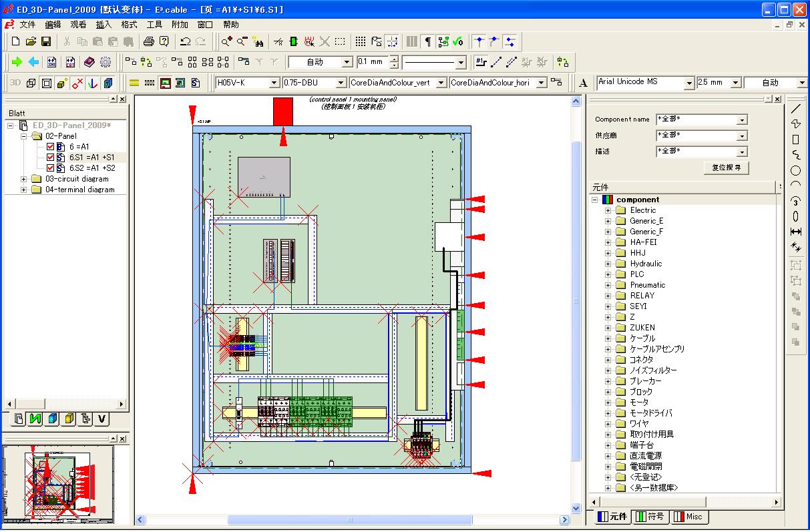Viewport: 810px width, 532px height.
Task: Toggle checkbox for sheet 6.S2 =A1 +S2
Action: [51, 168]
